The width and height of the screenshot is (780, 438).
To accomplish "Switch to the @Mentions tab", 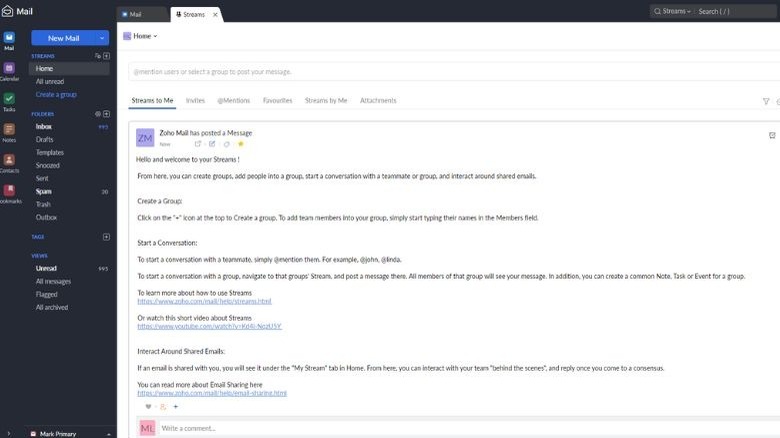I will (x=233, y=101).
